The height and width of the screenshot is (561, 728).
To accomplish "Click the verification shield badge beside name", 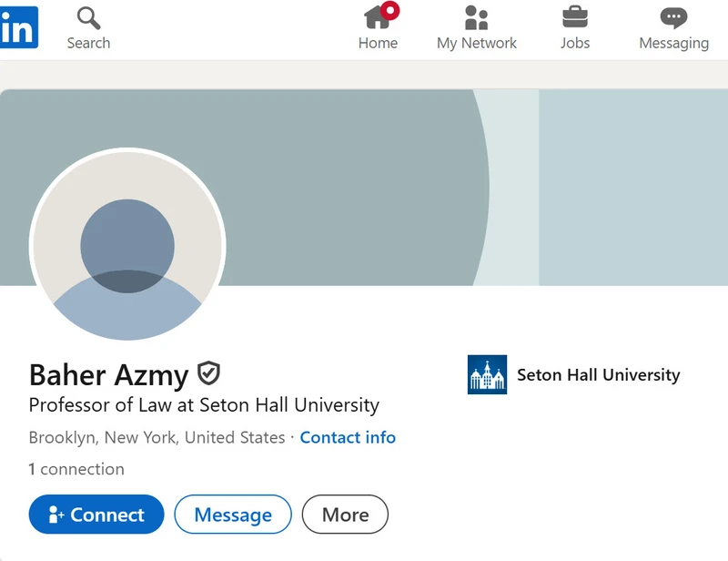I will [x=208, y=373].
